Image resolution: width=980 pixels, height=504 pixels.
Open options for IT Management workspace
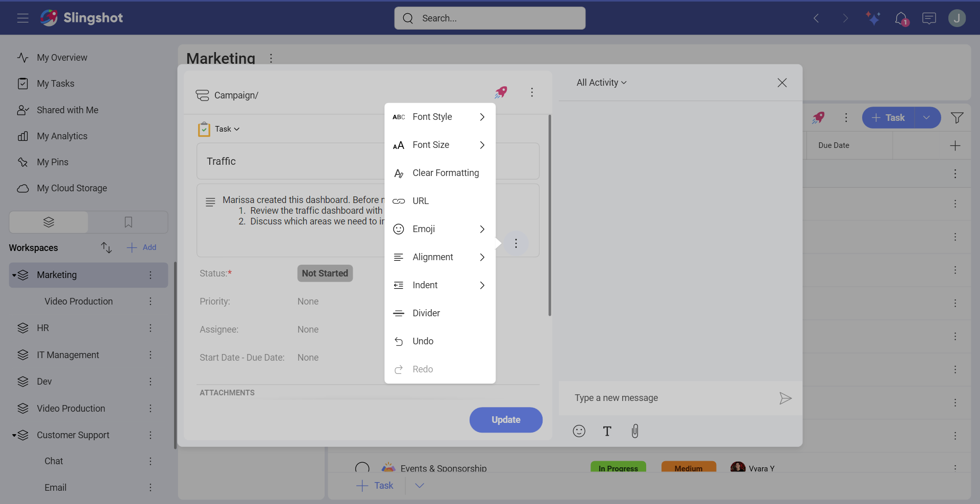point(151,355)
